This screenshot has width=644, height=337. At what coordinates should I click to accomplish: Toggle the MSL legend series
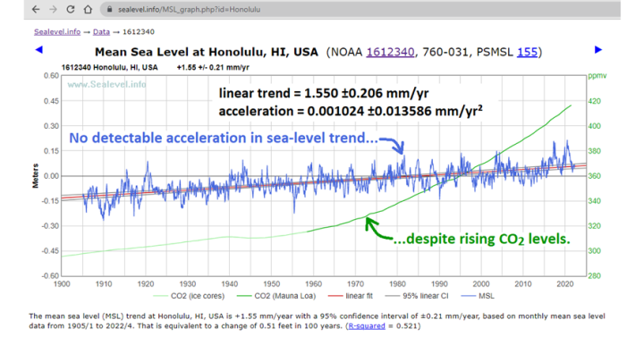478,296
